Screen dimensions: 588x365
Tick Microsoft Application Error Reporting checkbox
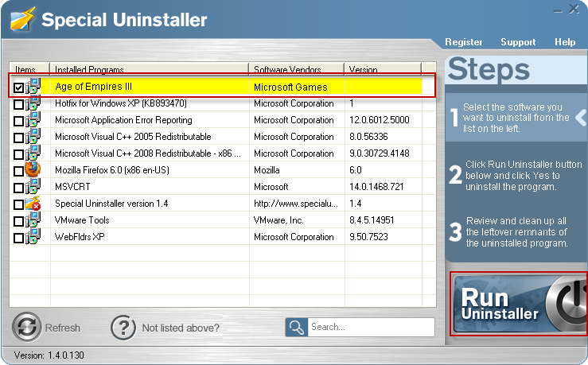point(18,121)
